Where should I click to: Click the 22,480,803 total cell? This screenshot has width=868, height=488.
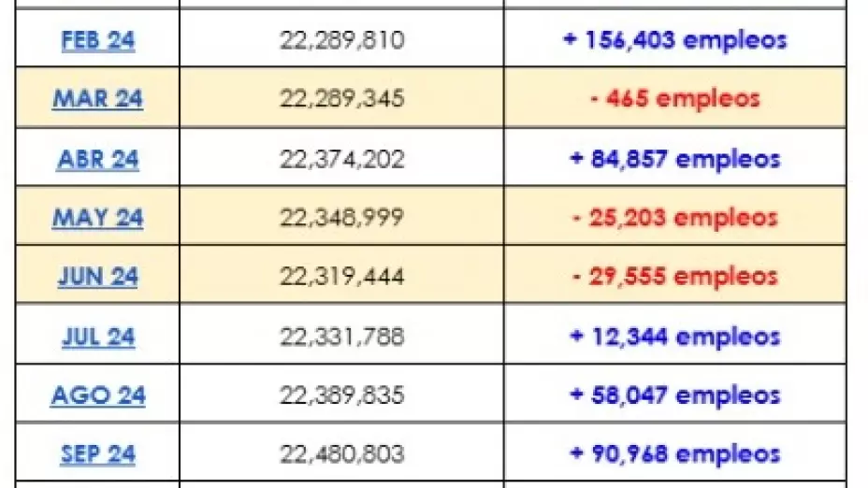pyautogui.click(x=341, y=454)
